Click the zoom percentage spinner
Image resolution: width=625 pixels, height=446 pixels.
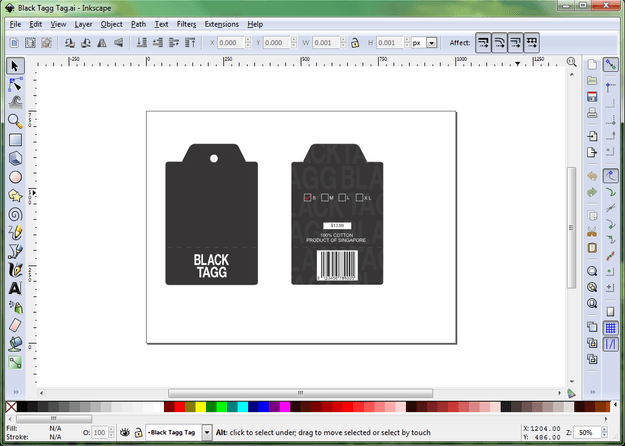[605, 432]
